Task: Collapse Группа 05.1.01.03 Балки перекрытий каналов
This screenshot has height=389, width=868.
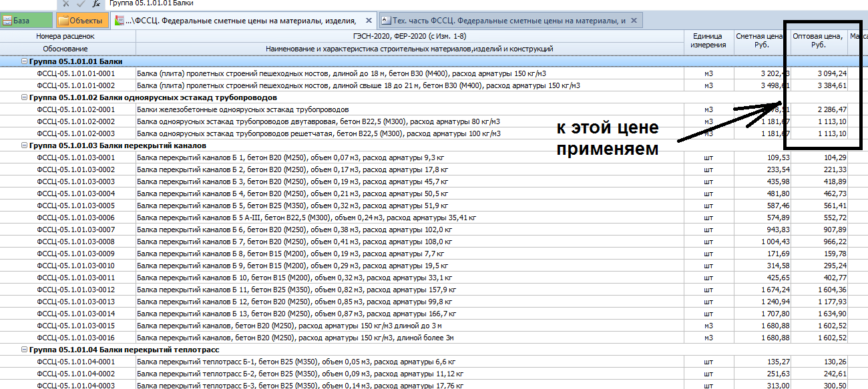Action: point(25,145)
